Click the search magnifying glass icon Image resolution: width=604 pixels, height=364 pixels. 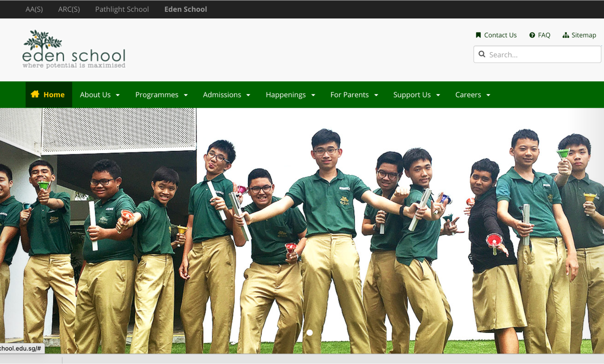482,54
